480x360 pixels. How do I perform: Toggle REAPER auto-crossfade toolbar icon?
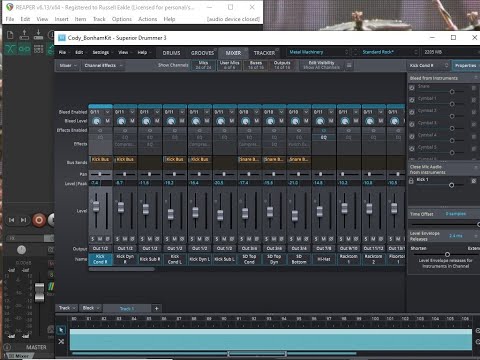[10, 49]
